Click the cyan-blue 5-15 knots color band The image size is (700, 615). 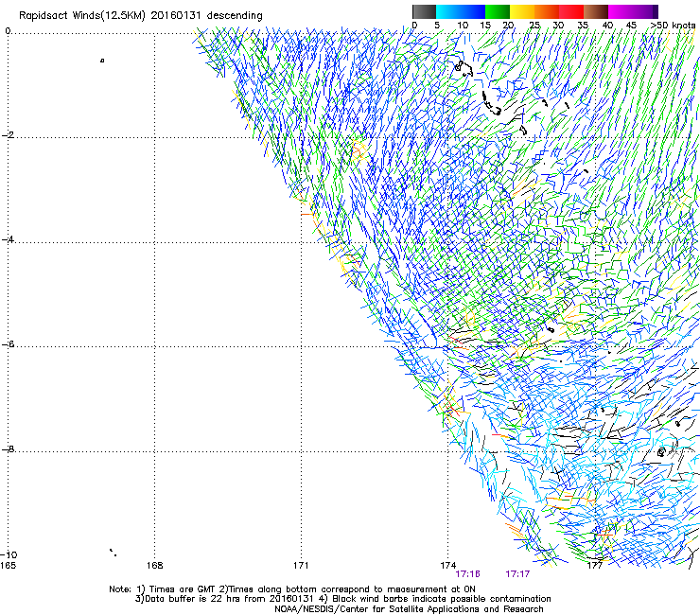461,11
